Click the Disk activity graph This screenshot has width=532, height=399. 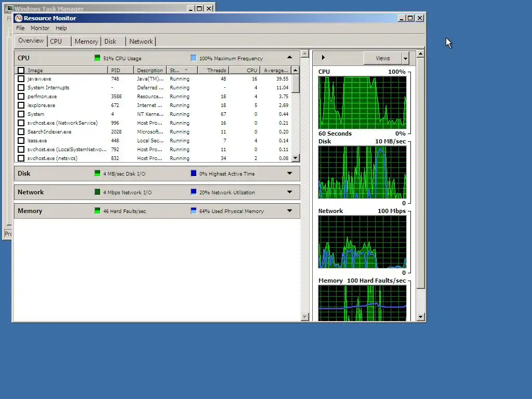(362, 172)
